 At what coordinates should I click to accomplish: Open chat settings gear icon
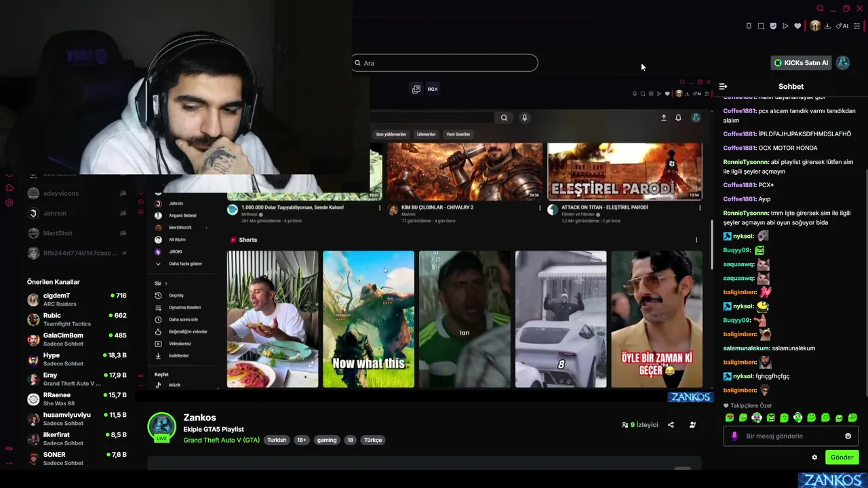click(814, 457)
